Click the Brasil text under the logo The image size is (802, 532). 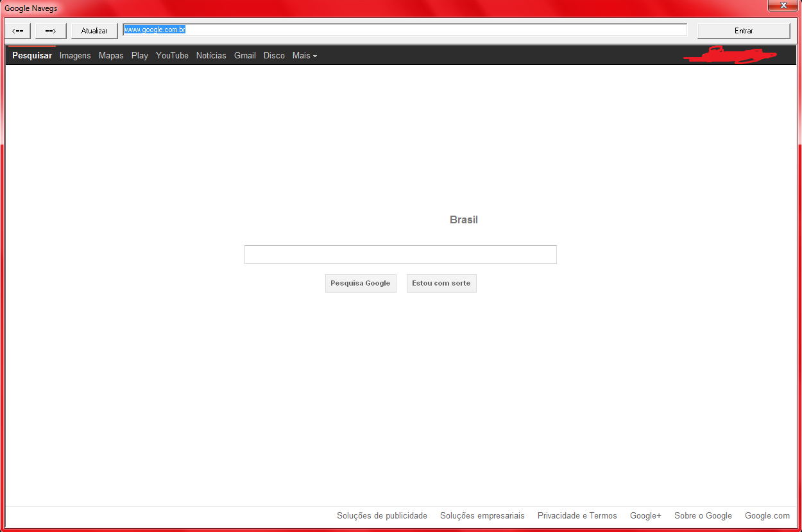[x=464, y=220]
